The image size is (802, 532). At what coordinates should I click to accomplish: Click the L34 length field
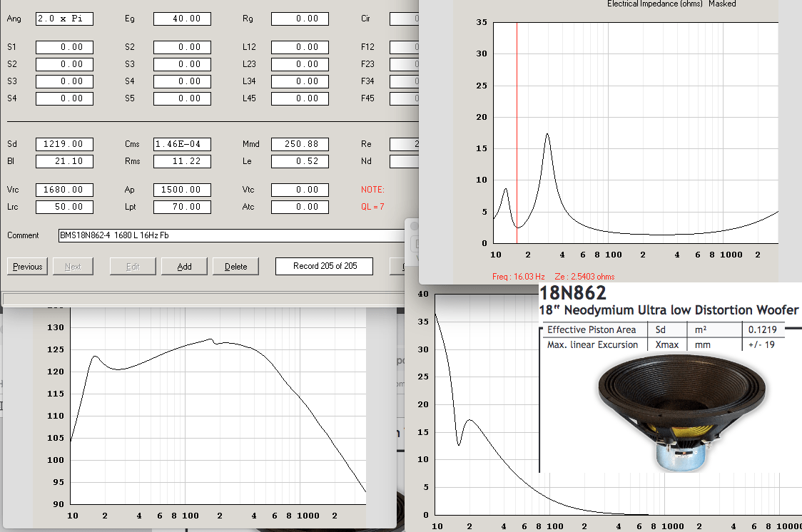(x=300, y=82)
